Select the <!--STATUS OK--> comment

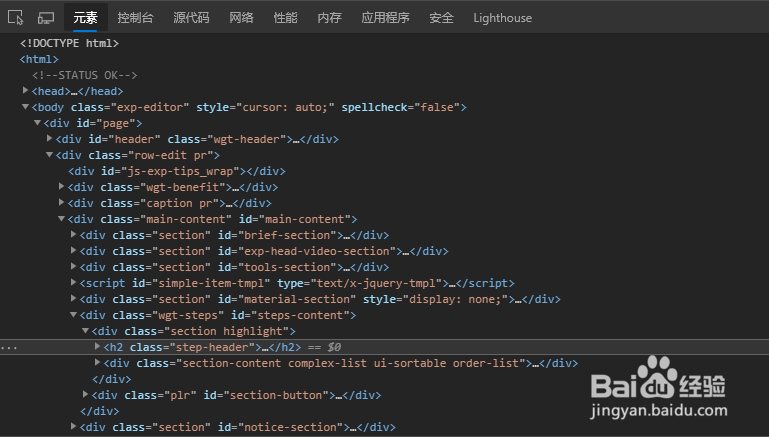[84, 75]
